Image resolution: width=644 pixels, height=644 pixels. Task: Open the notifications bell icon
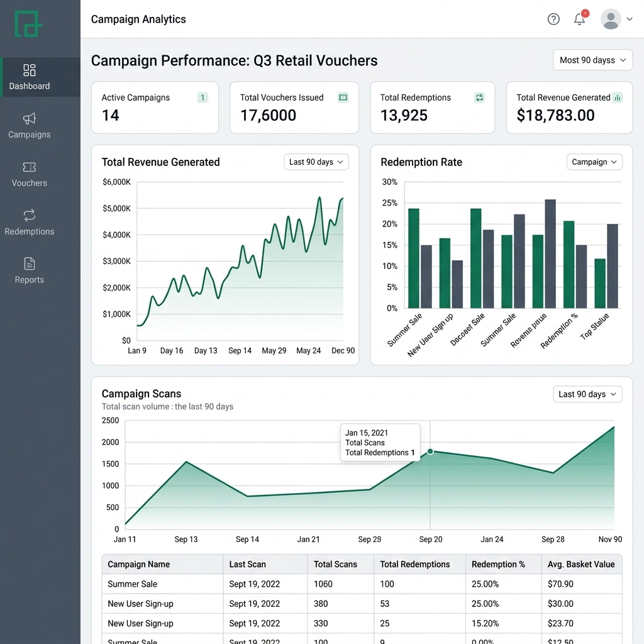[579, 19]
